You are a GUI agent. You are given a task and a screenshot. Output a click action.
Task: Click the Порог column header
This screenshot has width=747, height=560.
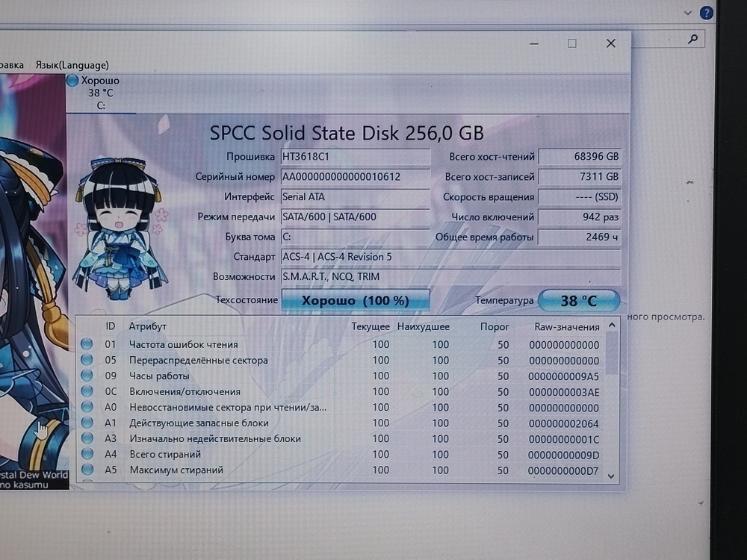coord(495,327)
